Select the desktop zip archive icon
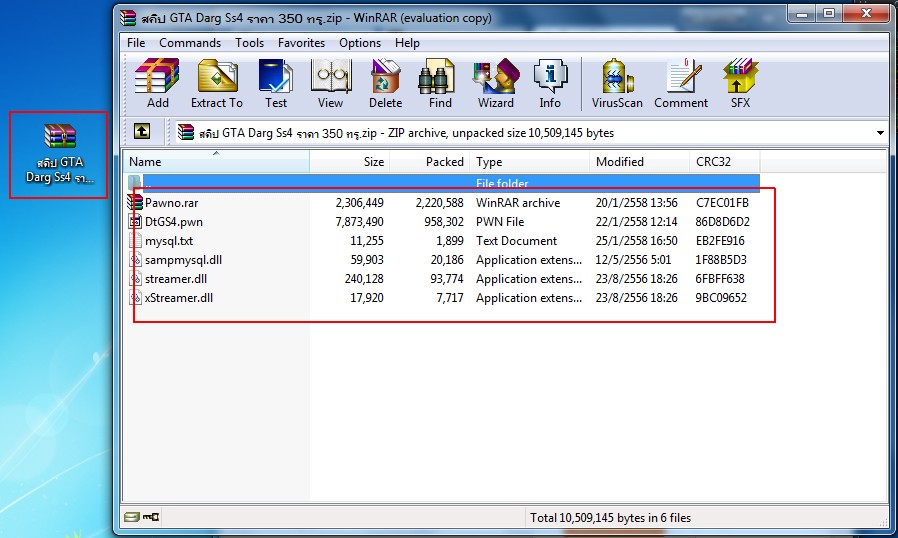The width and height of the screenshot is (898, 538). click(x=60, y=136)
